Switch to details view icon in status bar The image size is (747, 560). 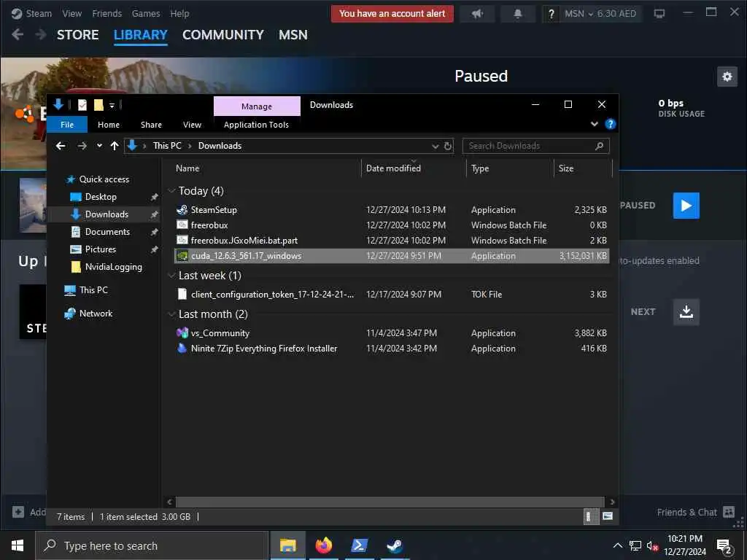coord(590,517)
